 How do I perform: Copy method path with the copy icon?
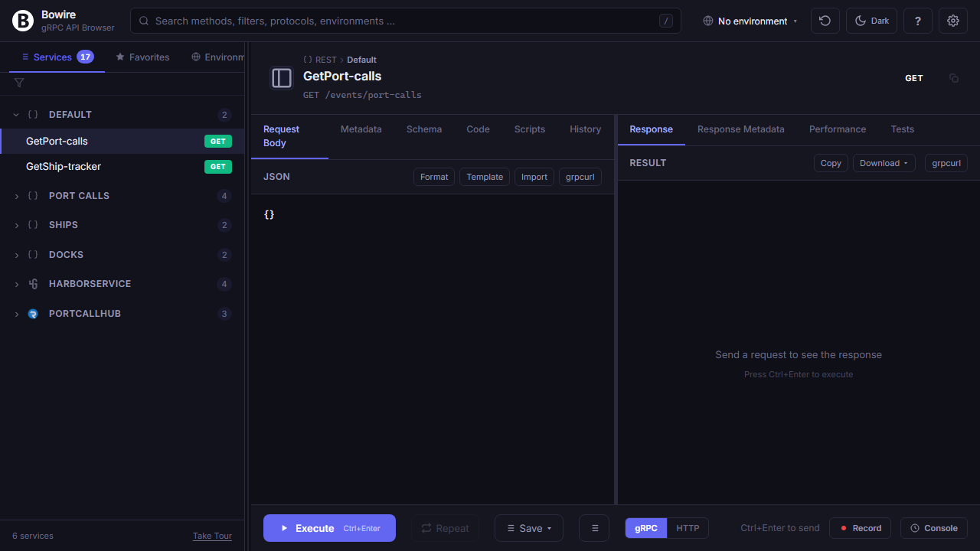pyautogui.click(x=954, y=78)
